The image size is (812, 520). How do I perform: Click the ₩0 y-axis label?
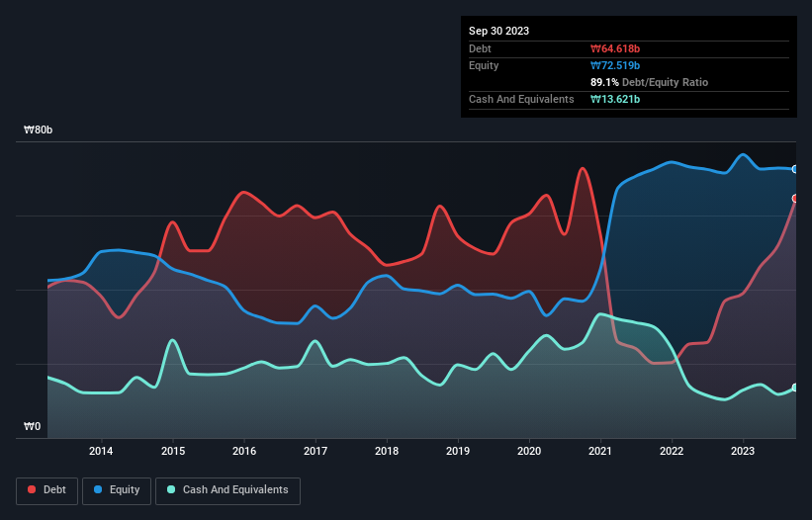coord(32,426)
